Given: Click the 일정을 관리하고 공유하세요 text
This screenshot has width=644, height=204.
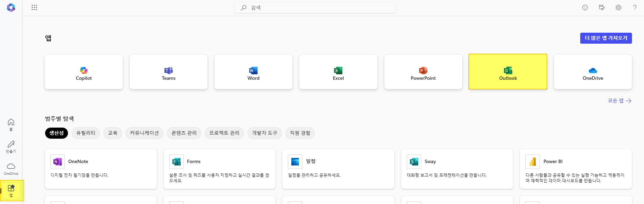Looking at the screenshot, I should click(x=314, y=175).
